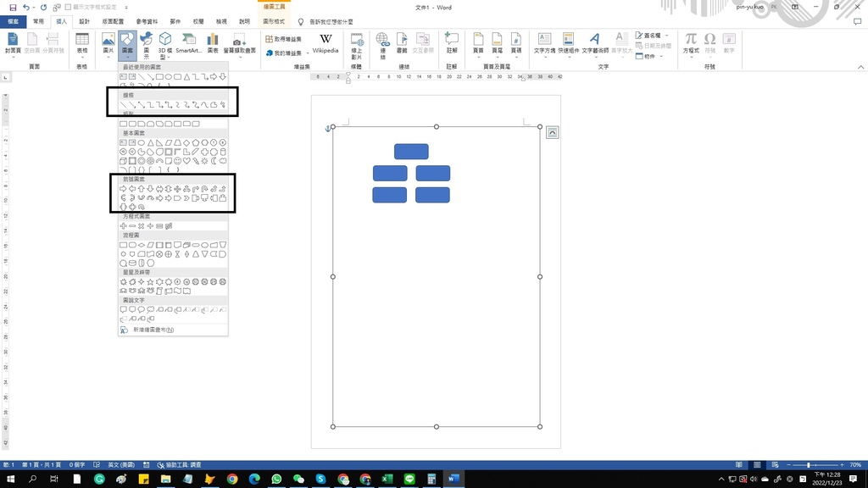Switch to Print Layout view in status bar
The image size is (868, 488).
click(757, 465)
